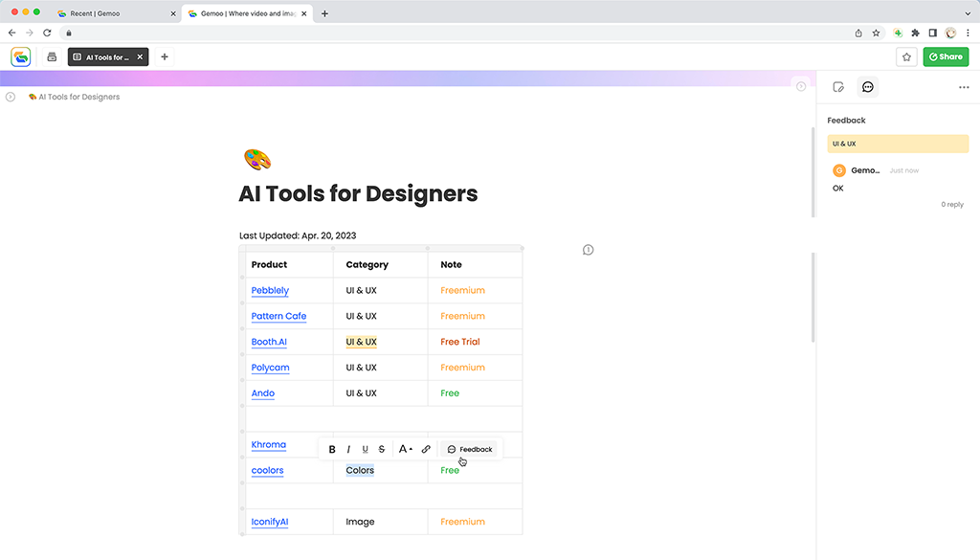Open the Ando link
Viewport: 980px width, 560px height.
pos(262,393)
